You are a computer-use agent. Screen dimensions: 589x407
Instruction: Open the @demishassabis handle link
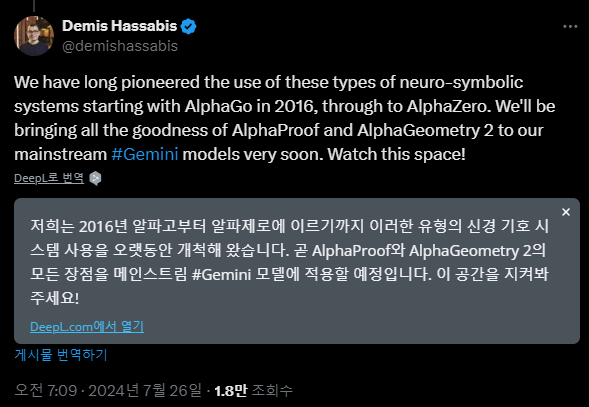coord(120,46)
